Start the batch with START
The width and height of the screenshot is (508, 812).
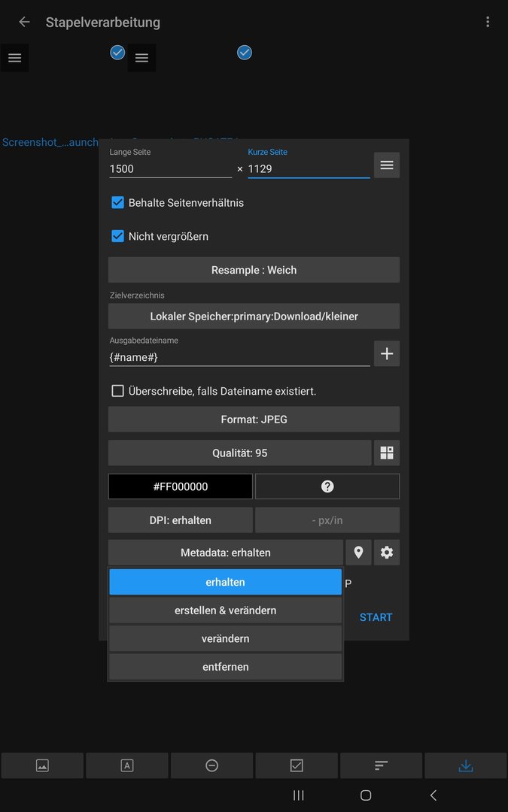click(x=376, y=617)
